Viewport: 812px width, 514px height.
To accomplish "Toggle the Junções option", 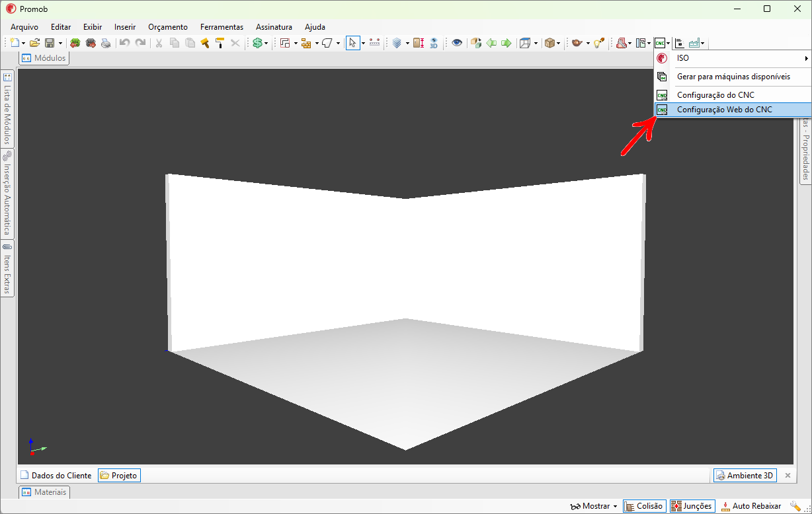I will (692, 506).
